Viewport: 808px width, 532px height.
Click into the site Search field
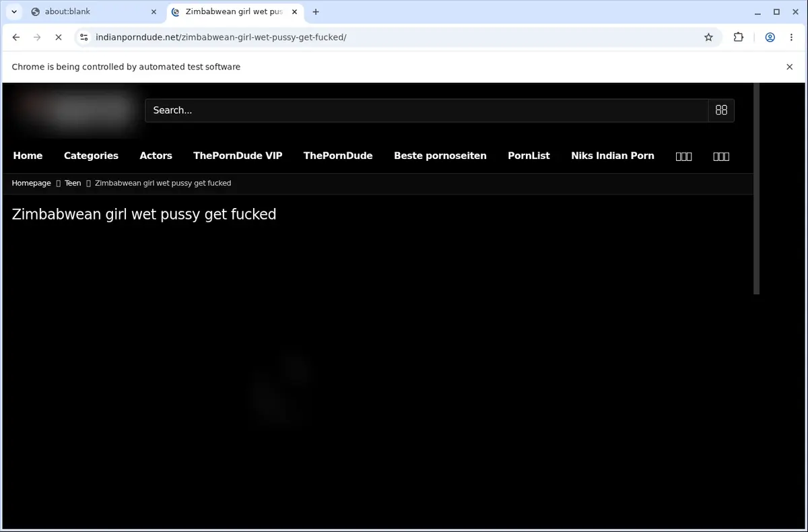[x=427, y=110]
